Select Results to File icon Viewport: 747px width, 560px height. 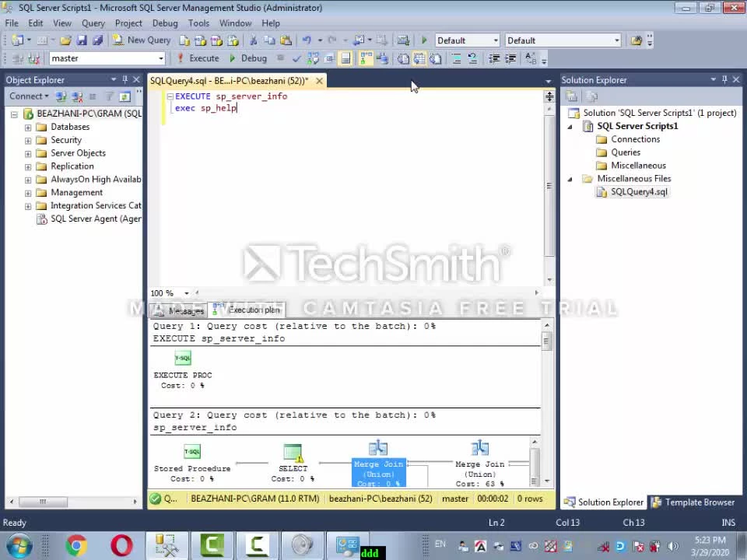coord(436,58)
